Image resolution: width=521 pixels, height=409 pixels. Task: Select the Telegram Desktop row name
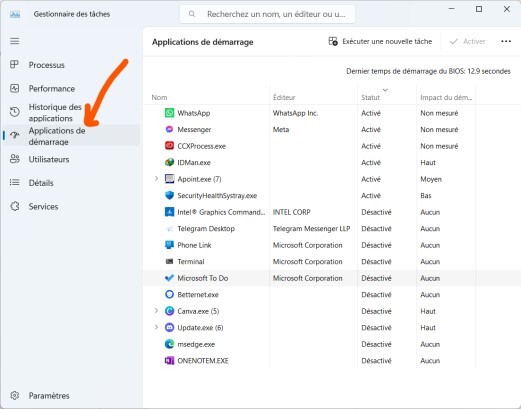point(206,229)
